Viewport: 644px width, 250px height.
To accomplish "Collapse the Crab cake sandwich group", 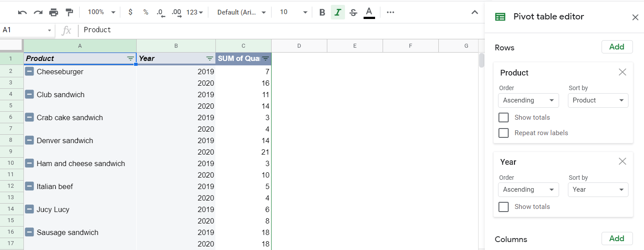I will pyautogui.click(x=30, y=117).
